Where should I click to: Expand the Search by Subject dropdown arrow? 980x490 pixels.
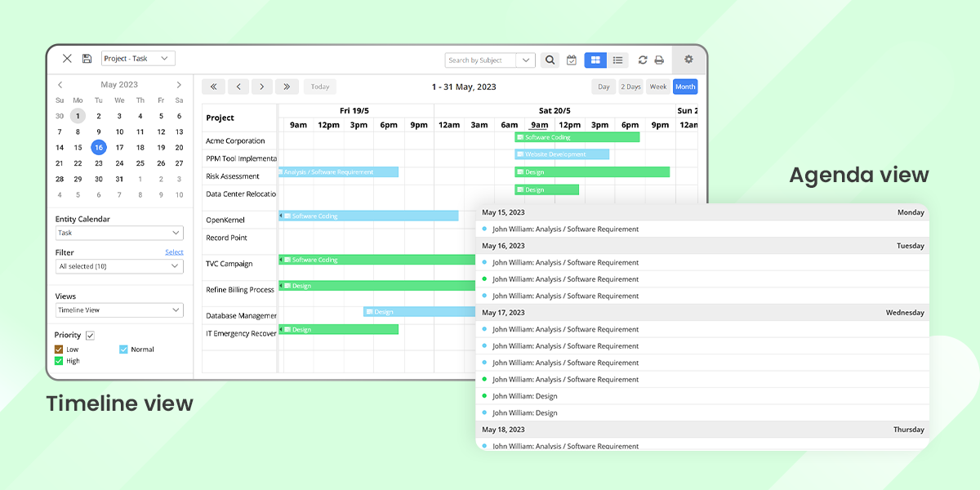[526, 60]
